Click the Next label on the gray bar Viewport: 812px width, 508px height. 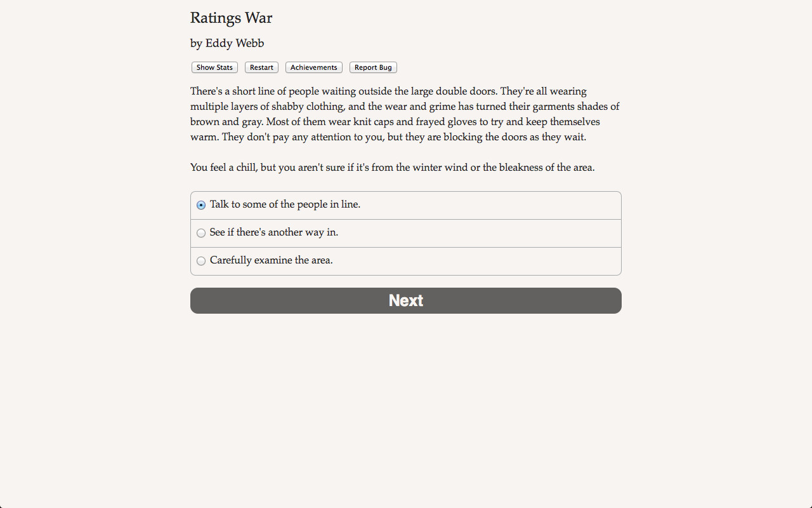coord(405,300)
